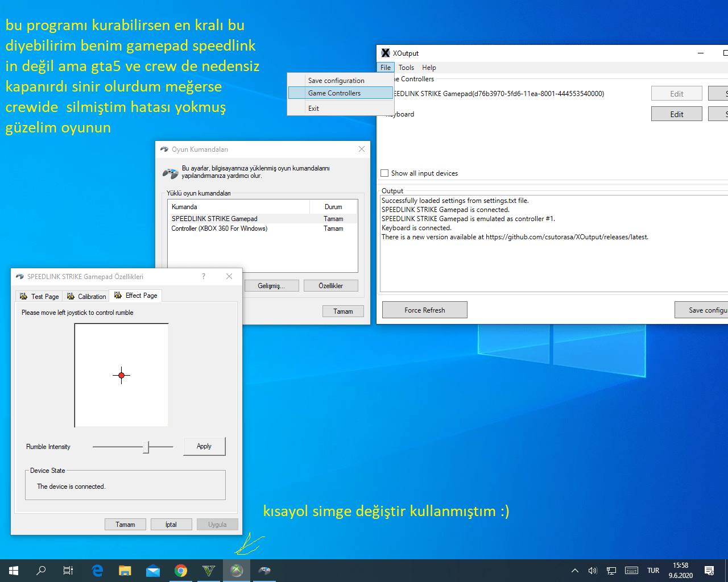Open File Explorer from the taskbar
Image resolution: width=728 pixels, height=582 pixels.
point(125,571)
